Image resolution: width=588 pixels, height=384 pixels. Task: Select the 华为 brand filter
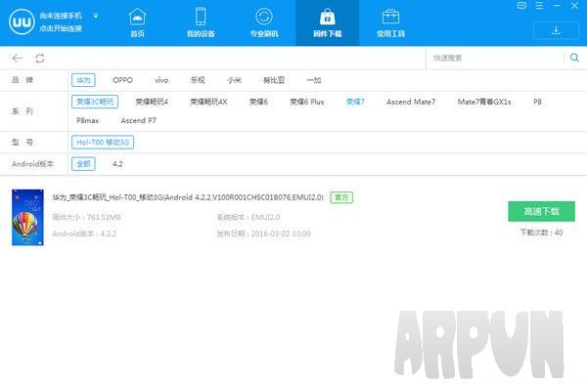(83, 80)
